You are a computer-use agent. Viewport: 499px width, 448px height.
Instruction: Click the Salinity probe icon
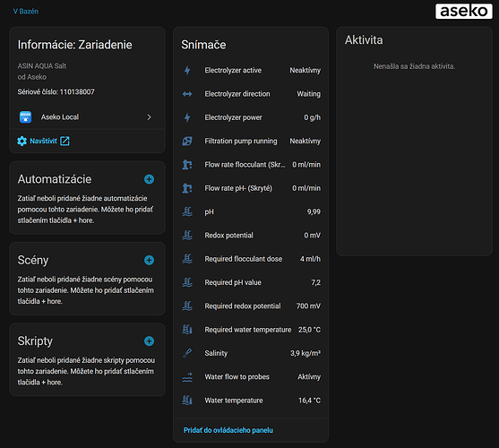pyautogui.click(x=187, y=353)
